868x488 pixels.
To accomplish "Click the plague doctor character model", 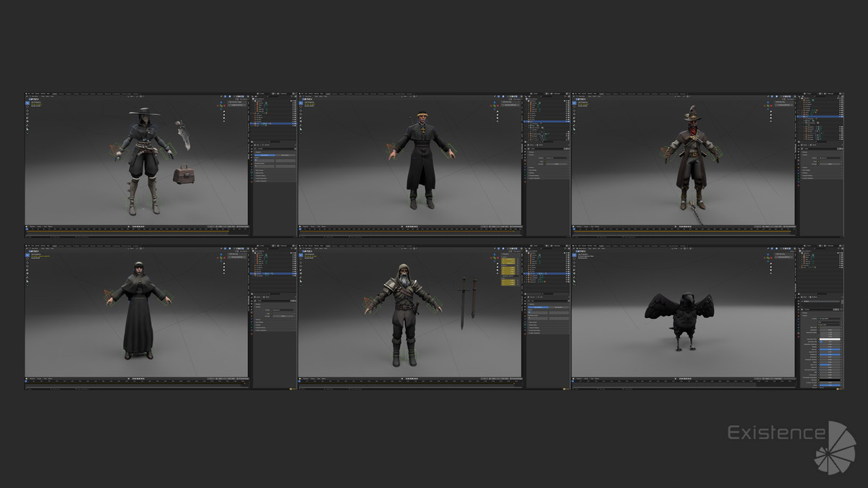I will click(144, 161).
